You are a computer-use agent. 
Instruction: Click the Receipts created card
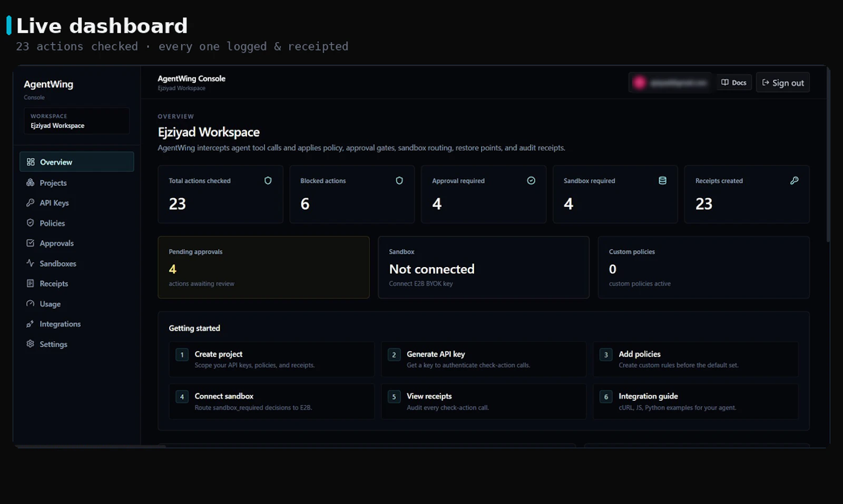(x=747, y=194)
